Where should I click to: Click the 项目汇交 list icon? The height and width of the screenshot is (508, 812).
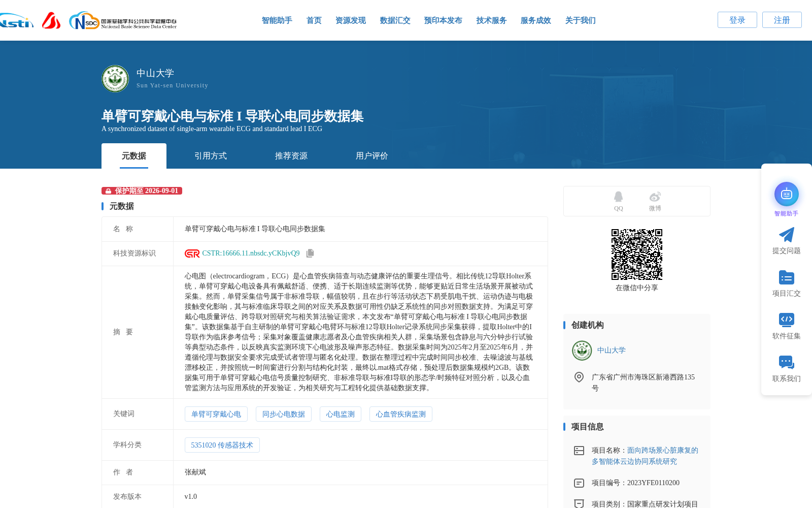(x=787, y=277)
